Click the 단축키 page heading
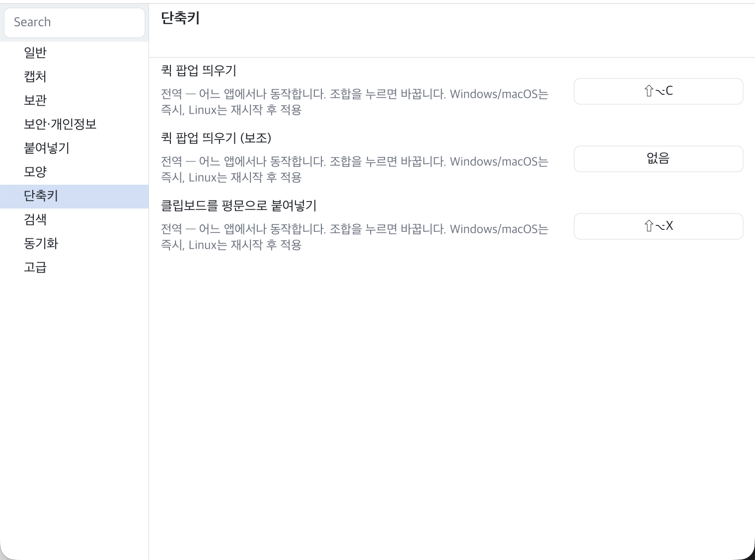This screenshot has height=560, width=755. 180,18
